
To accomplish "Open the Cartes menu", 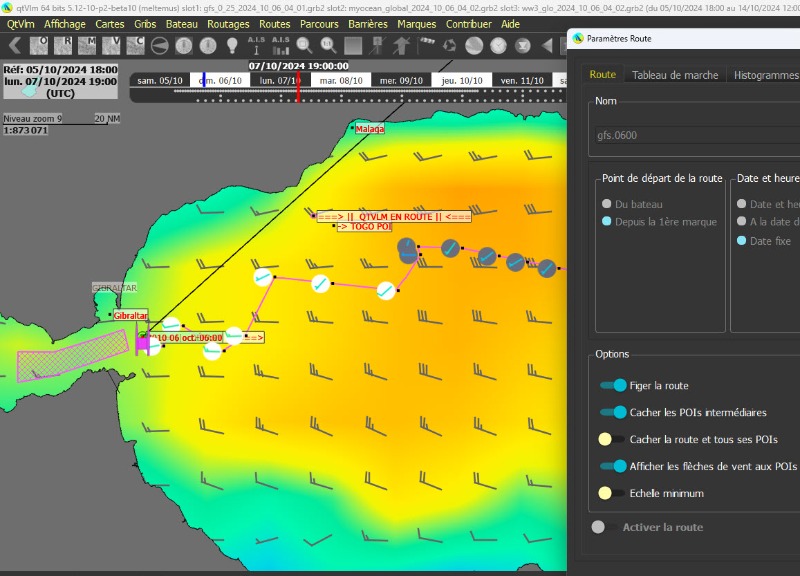I will point(110,24).
